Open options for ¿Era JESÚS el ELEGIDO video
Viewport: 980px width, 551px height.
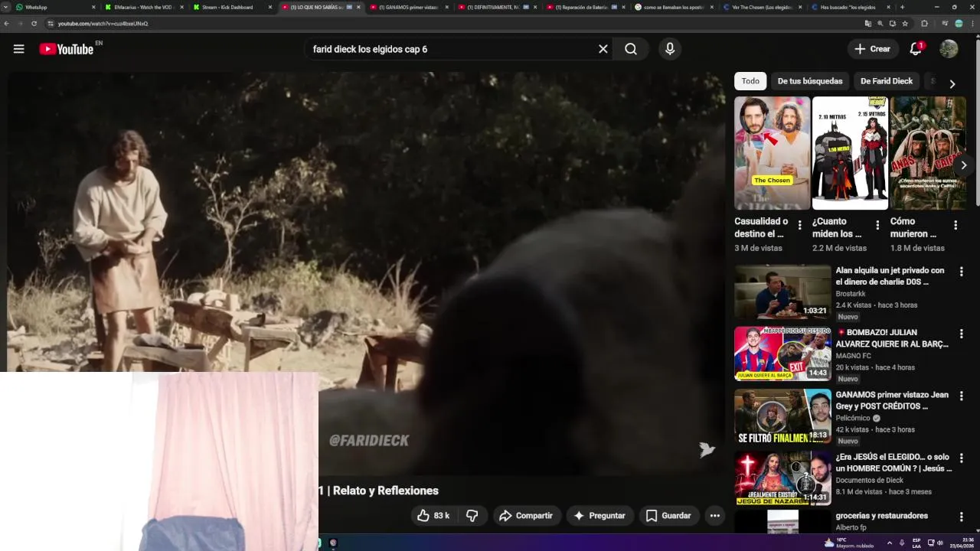(x=962, y=458)
